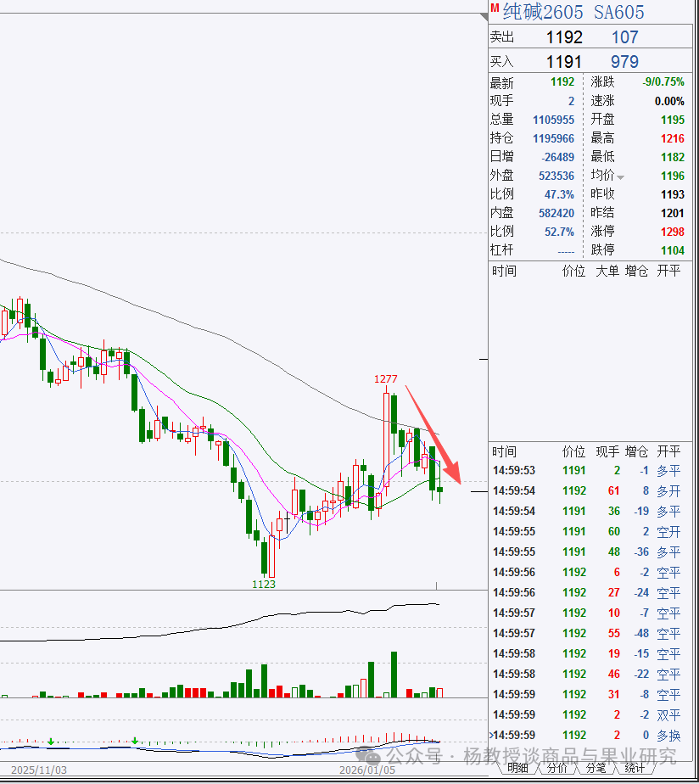The image size is (699, 784).
Task: Click the 现手 column header in tick list
Action: point(607,452)
